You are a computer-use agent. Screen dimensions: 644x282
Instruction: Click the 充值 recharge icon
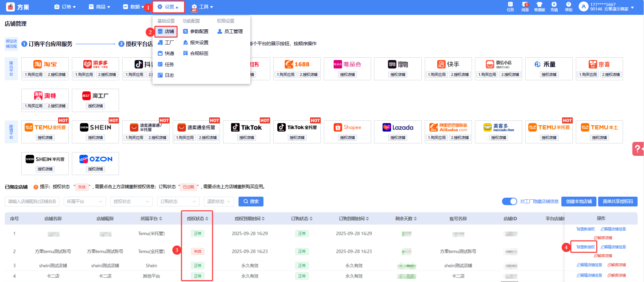[x=554, y=5]
